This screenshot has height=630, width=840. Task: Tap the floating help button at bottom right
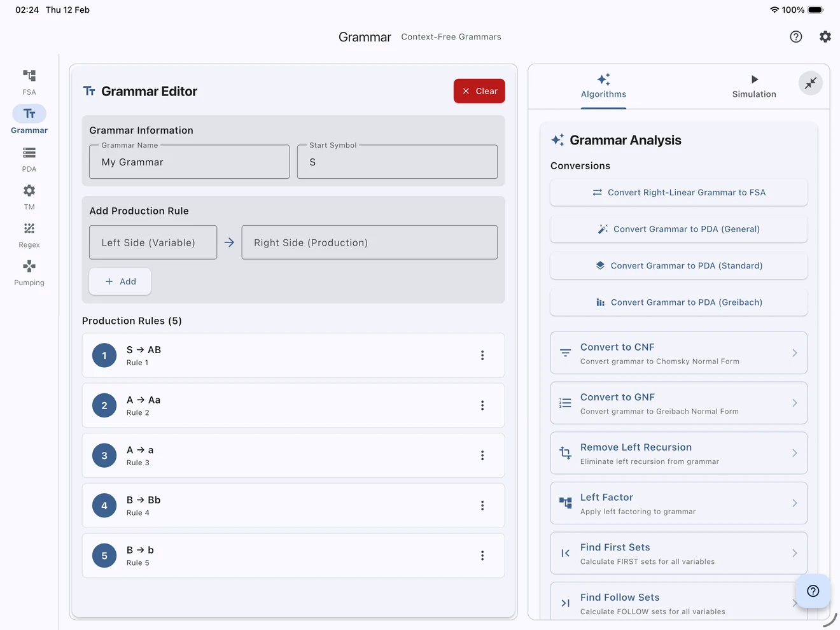click(x=813, y=591)
